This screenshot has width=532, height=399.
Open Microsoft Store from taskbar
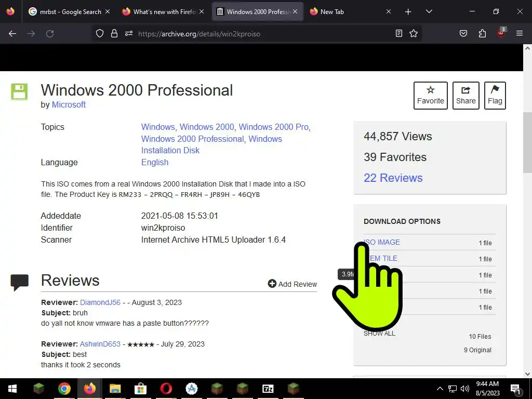point(140,389)
